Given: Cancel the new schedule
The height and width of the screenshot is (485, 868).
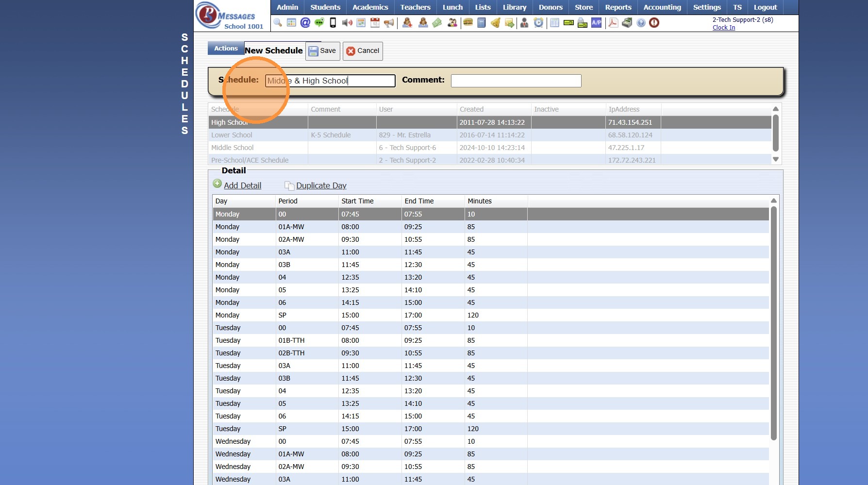Looking at the screenshot, I should tap(363, 51).
